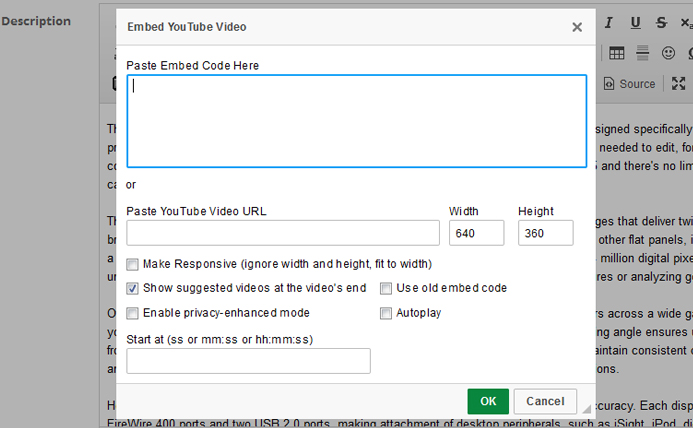Uncheck Show suggested videos at the video's end

(x=132, y=289)
